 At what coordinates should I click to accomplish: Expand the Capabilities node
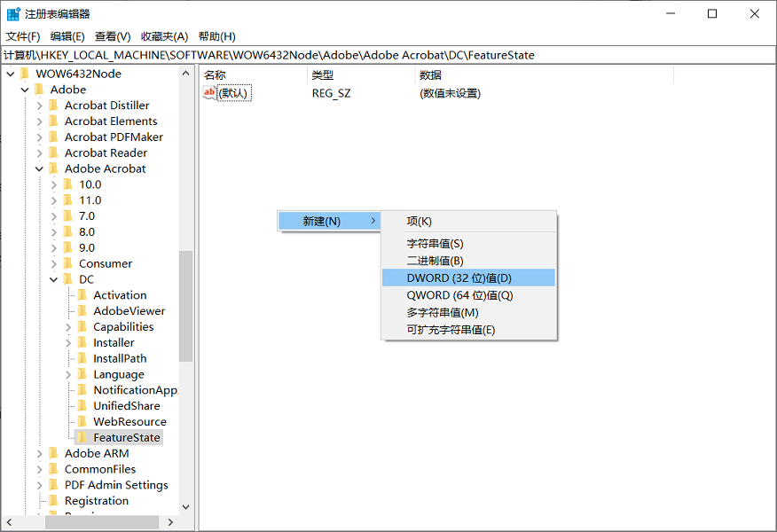click(x=68, y=327)
